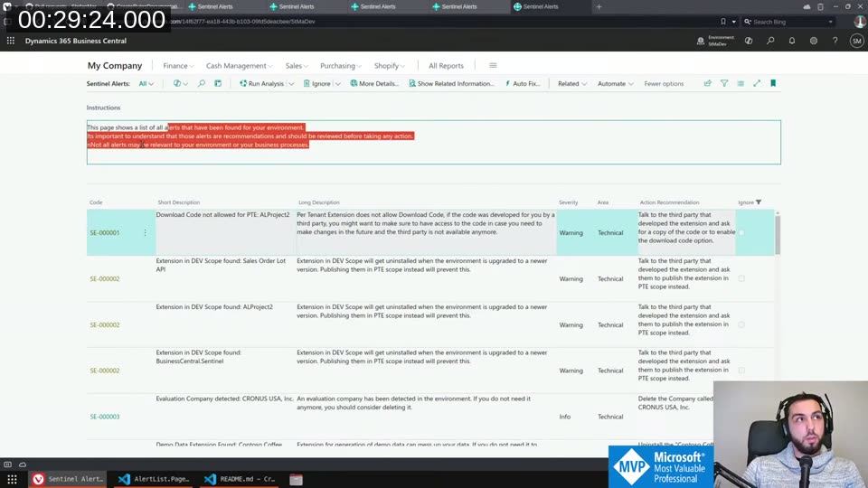868x488 pixels.
Task: Tick Ignore checkbox for Sales Order Lot API row
Action: point(741,278)
